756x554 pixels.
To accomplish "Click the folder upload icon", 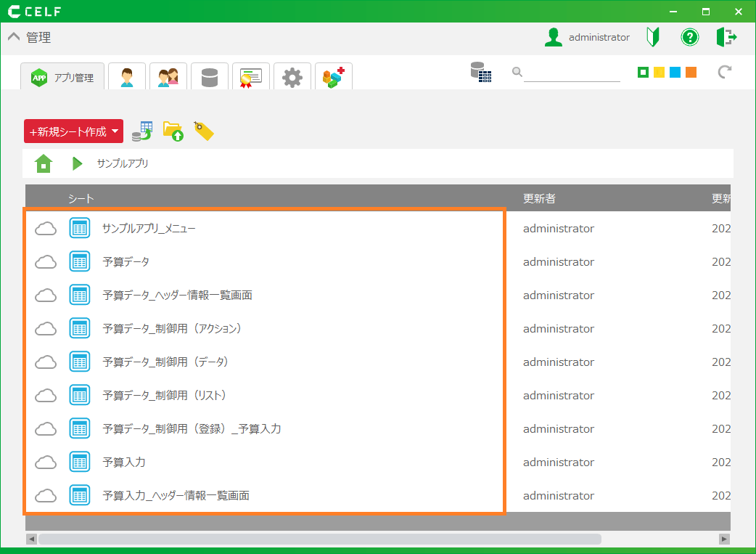I will (x=173, y=131).
